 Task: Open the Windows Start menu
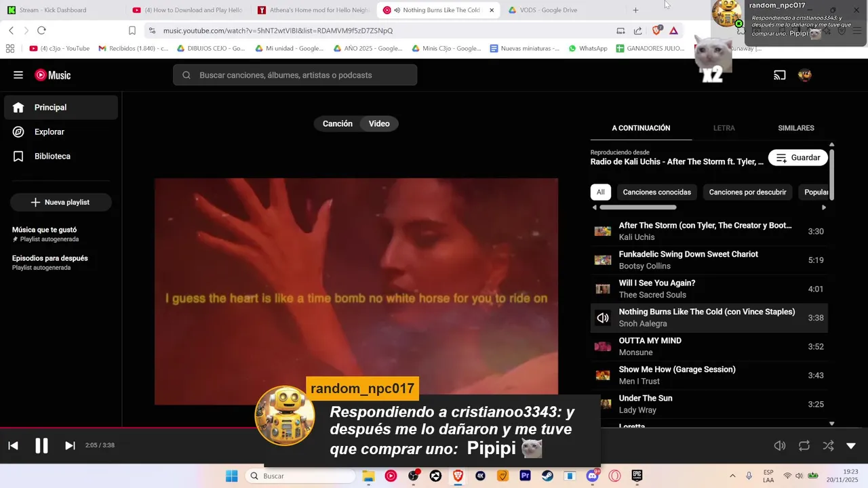231,476
